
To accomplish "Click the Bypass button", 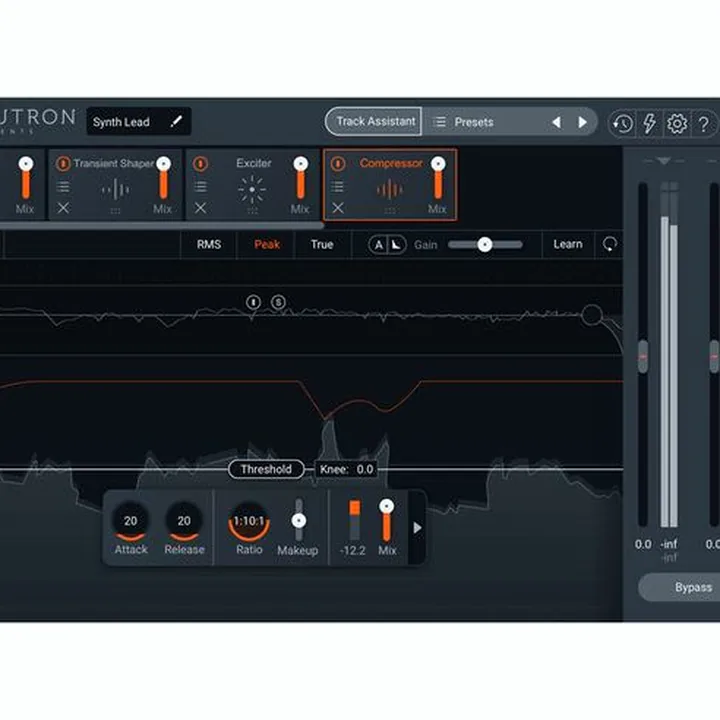I will point(680,587).
